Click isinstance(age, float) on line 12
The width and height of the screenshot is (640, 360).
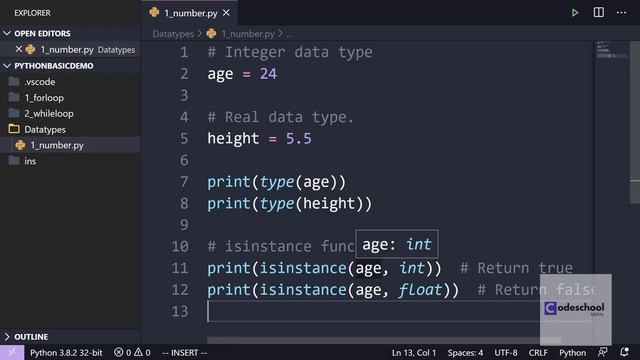click(355, 290)
